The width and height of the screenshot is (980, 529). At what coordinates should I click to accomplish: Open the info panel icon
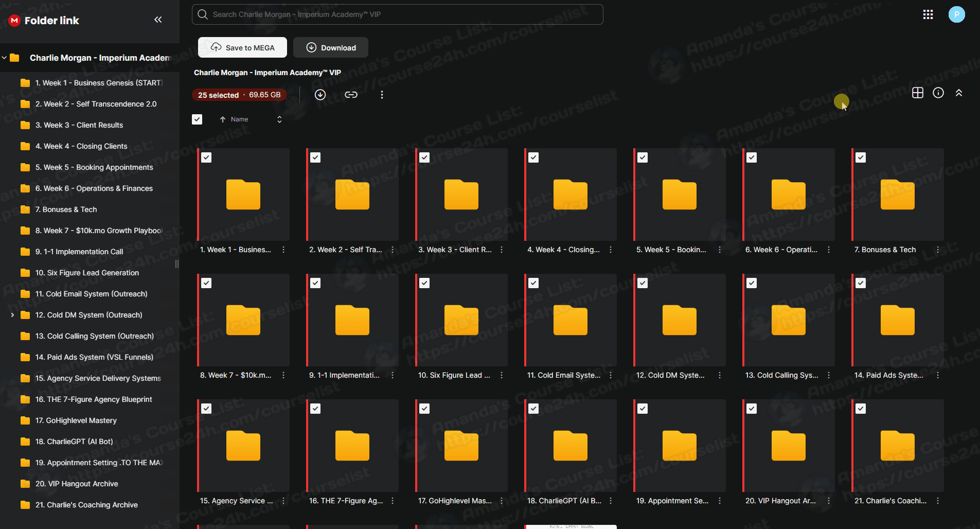[x=938, y=93]
